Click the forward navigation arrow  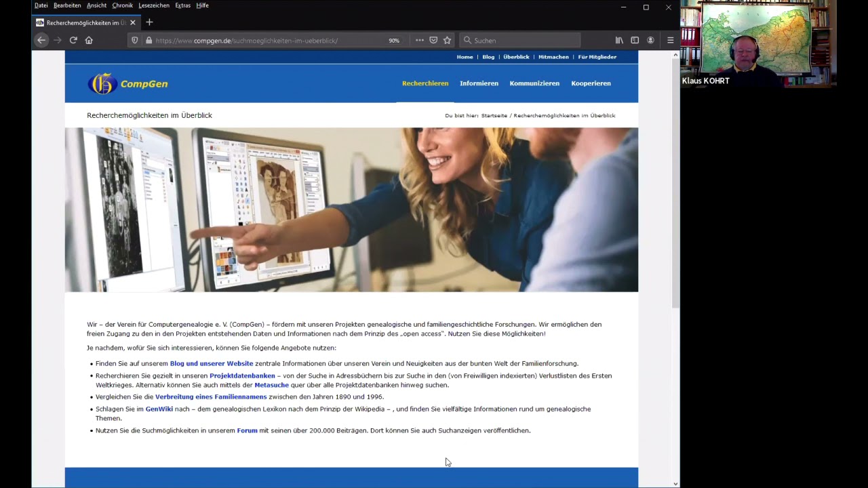point(57,40)
